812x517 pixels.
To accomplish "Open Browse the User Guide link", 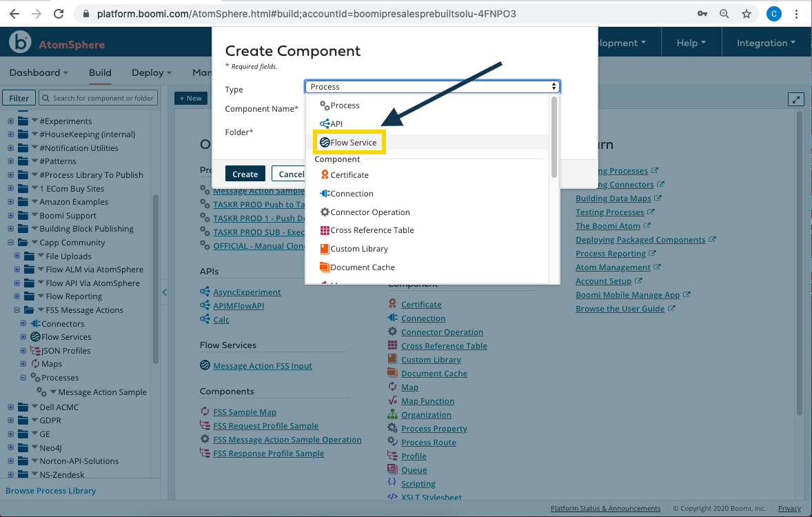I will click(620, 309).
